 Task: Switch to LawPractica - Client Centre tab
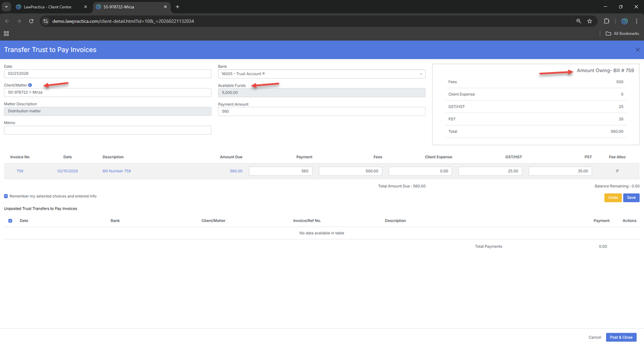click(48, 7)
